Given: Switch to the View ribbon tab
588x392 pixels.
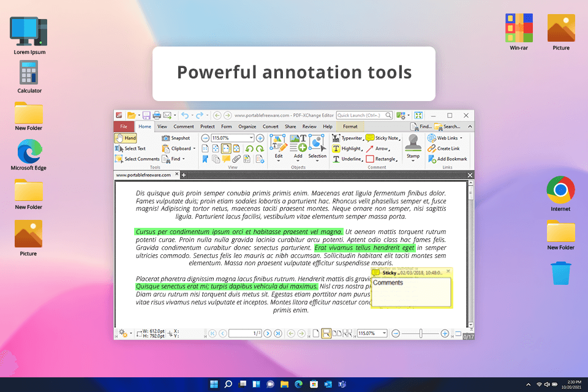Looking at the screenshot, I should [162, 127].
